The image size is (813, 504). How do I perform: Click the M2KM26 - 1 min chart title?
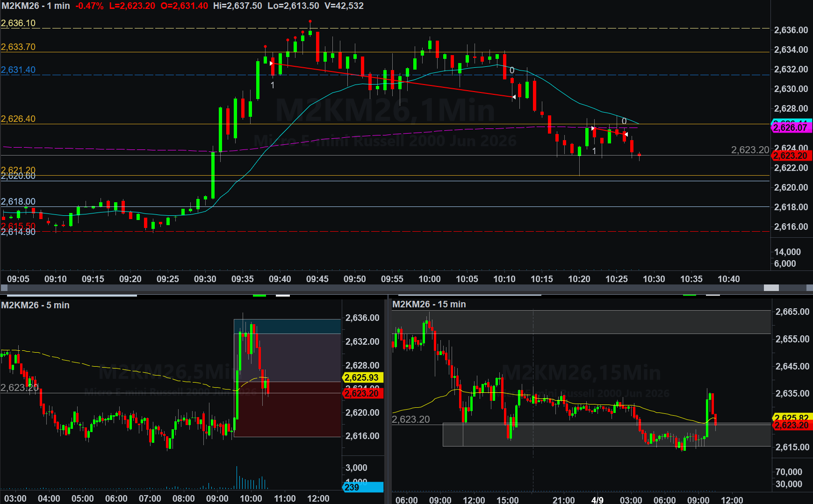click(36, 6)
